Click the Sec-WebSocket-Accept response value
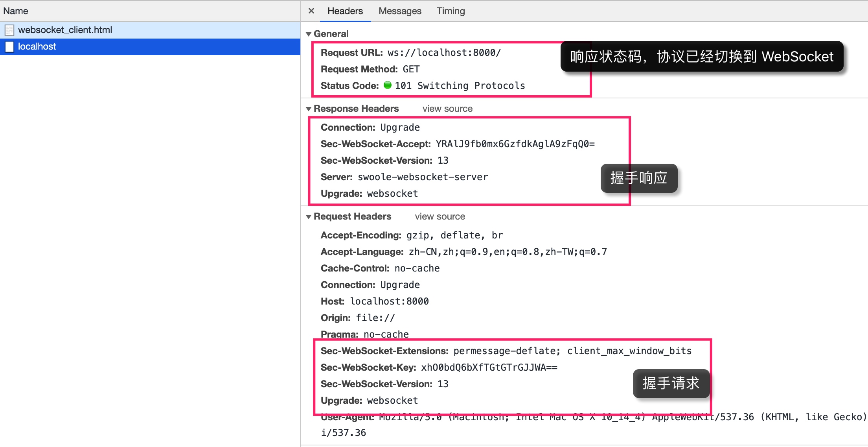Screen dimensions: 868x447 pos(515,144)
